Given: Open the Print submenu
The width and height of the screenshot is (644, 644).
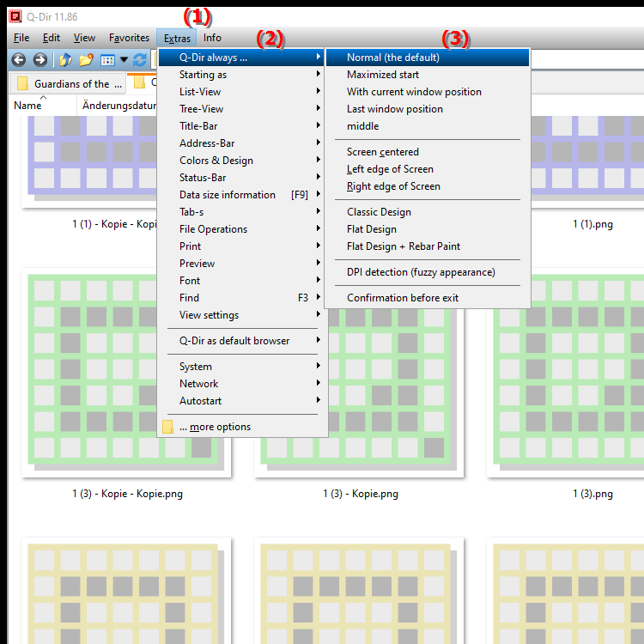Looking at the screenshot, I should pos(241,246).
